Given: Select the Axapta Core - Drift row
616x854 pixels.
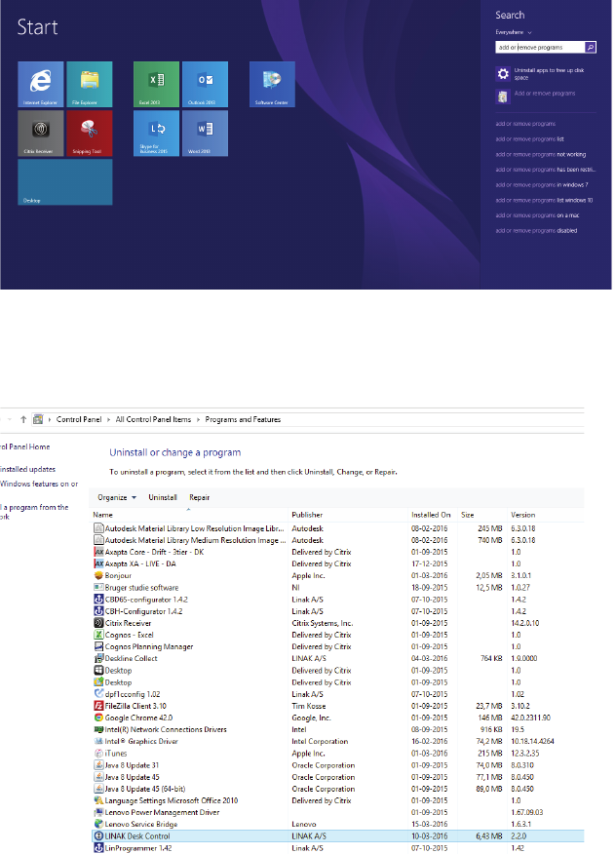Looking at the screenshot, I should pyautogui.click(x=337, y=552).
